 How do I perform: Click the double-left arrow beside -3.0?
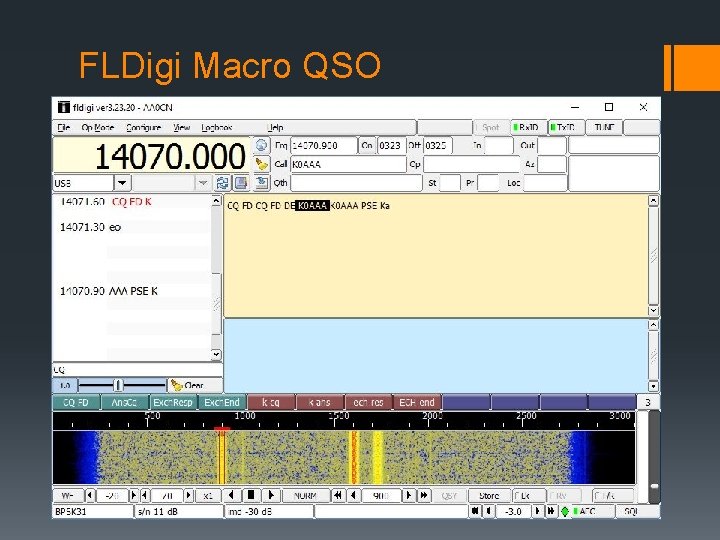click(x=475, y=511)
